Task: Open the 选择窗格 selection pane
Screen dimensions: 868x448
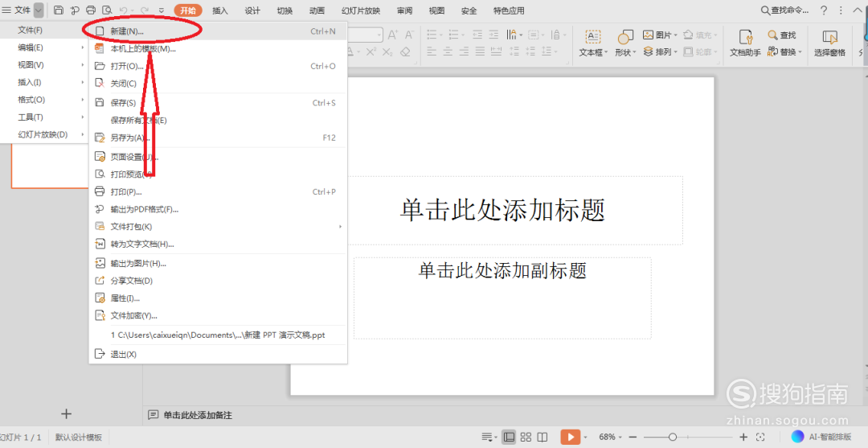Action: coord(829,43)
